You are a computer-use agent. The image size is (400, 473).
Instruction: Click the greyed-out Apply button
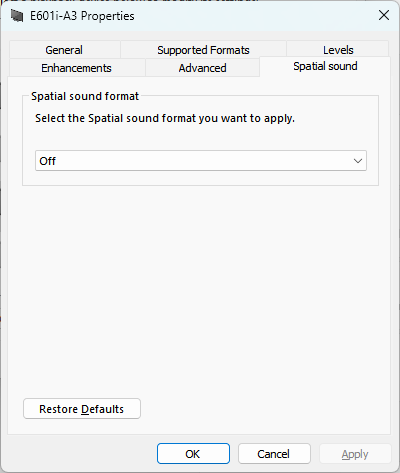[x=355, y=454]
